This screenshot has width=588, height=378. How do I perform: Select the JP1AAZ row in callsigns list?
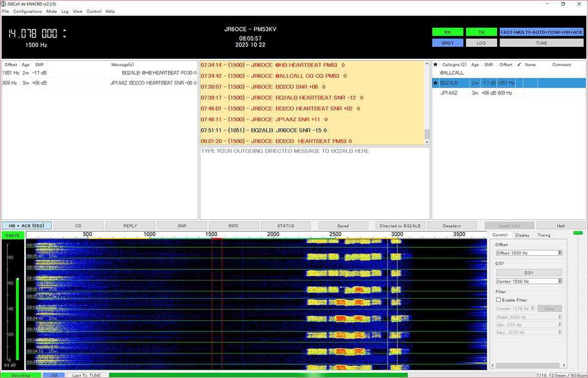(x=509, y=93)
